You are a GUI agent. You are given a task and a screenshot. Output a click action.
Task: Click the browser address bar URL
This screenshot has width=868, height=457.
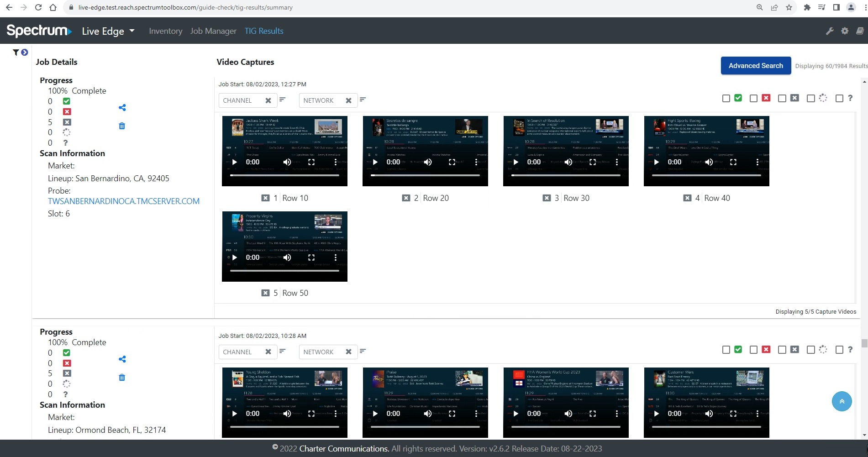tap(185, 7)
